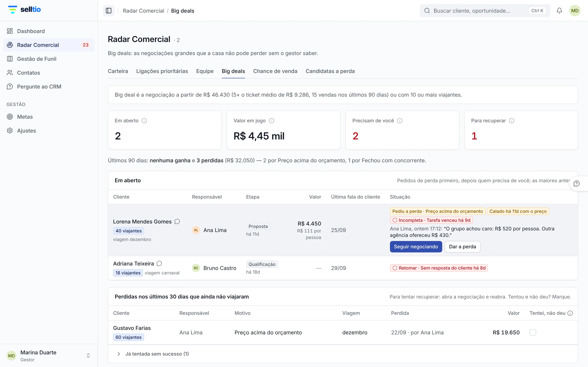
Task: Click info icon beside Para recuperar
Action: (511, 121)
